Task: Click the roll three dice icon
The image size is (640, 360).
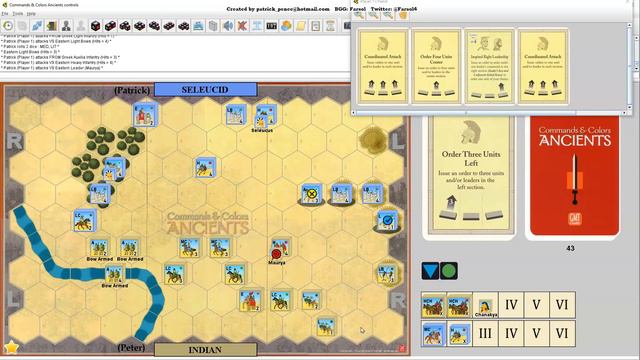Action: [125, 26]
